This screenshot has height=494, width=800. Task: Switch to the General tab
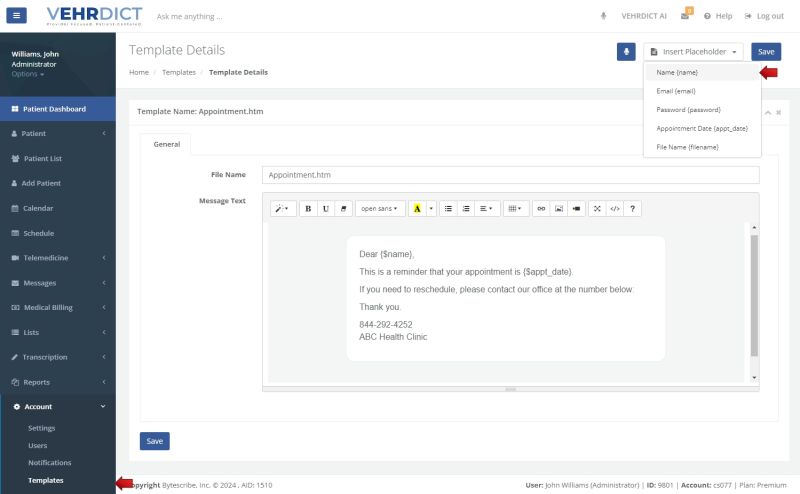pos(166,144)
